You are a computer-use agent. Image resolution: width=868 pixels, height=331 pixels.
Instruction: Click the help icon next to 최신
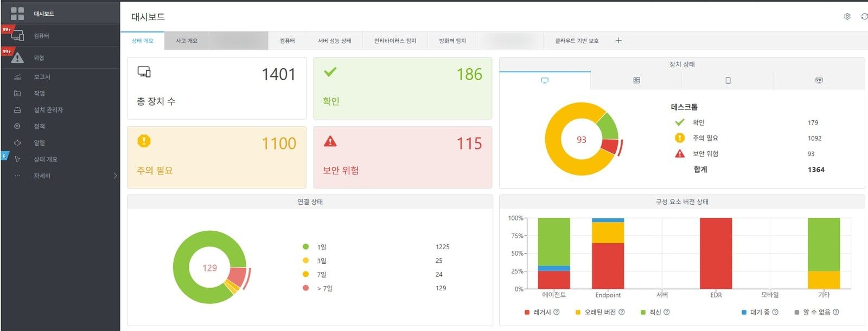tap(667, 312)
